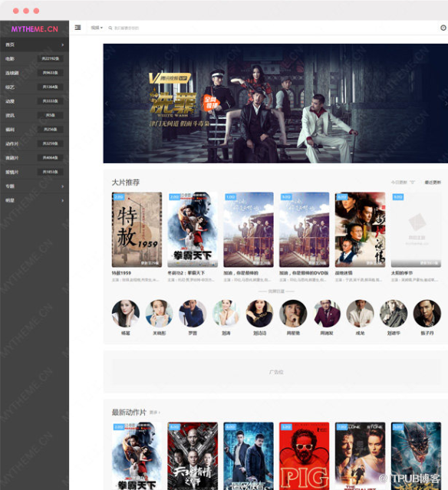448x490 pixels.
Task: Open star avatar of 关晓彤
Action: [159, 314]
